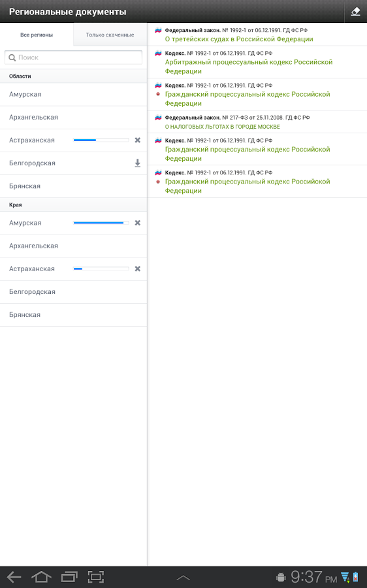
Task: Select Архангельская under Области
Action: [74, 118]
